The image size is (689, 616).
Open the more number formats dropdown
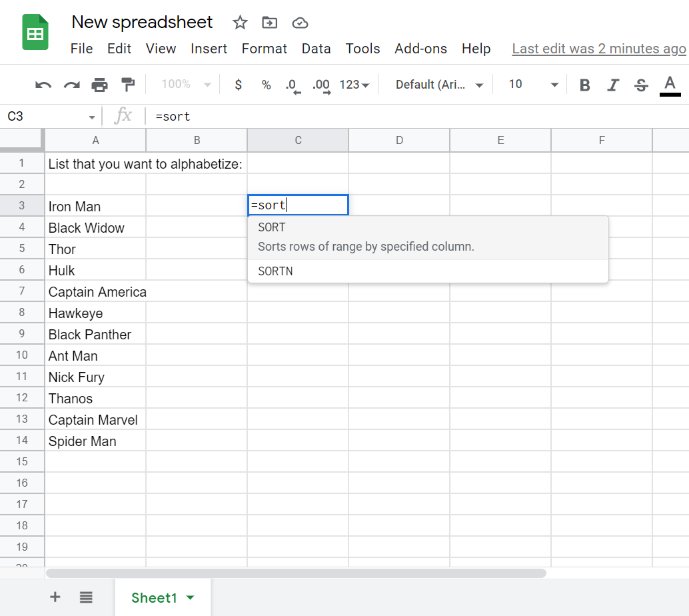coord(354,85)
